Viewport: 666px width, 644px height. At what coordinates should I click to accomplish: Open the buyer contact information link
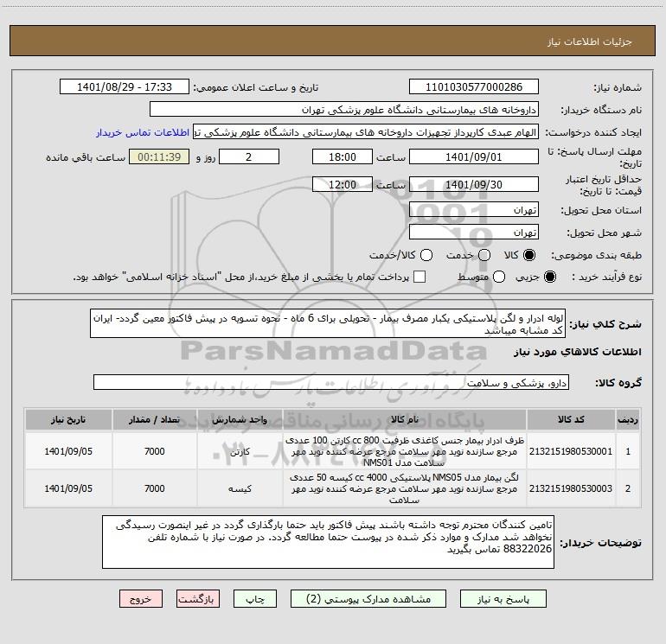[x=143, y=132]
